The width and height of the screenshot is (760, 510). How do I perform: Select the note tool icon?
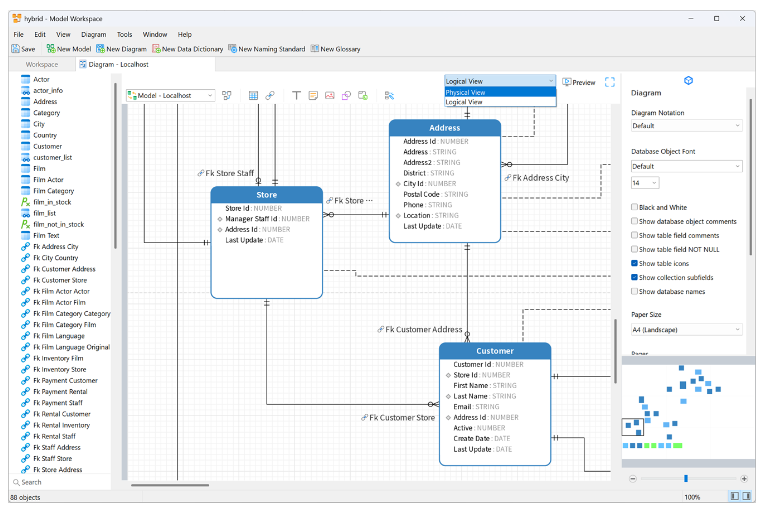[x=313, y=96]
